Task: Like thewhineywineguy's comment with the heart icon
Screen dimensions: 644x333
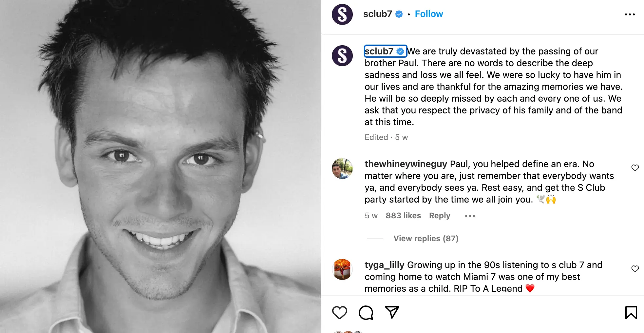Action: click(x=635, y=167)
